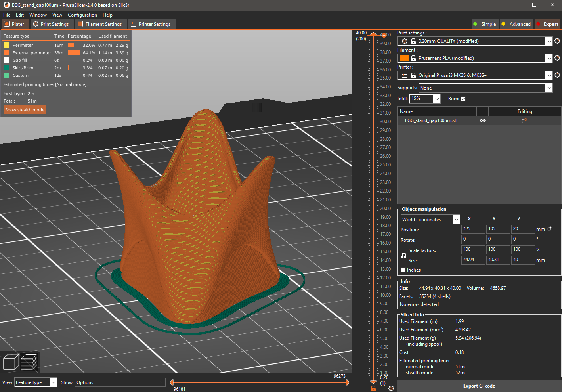Click the cog icon below layer slider
This screenshot has height=392, width=562.
391,388
